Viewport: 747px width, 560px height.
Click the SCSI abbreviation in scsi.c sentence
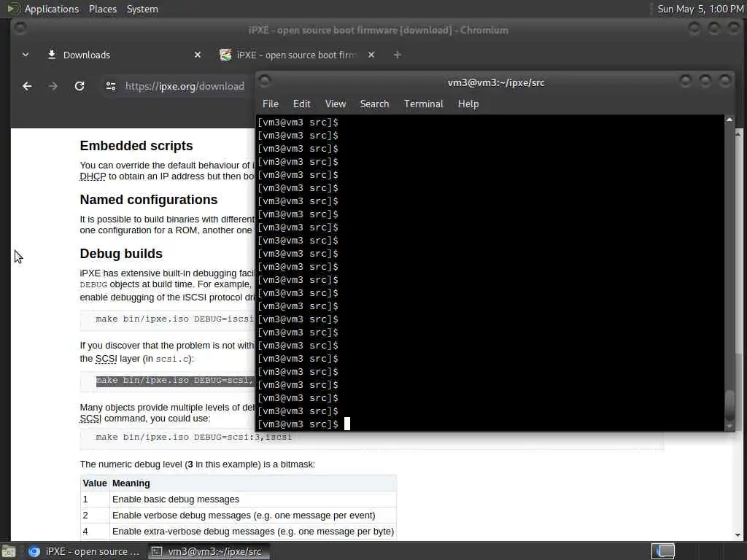coord(106,359)
